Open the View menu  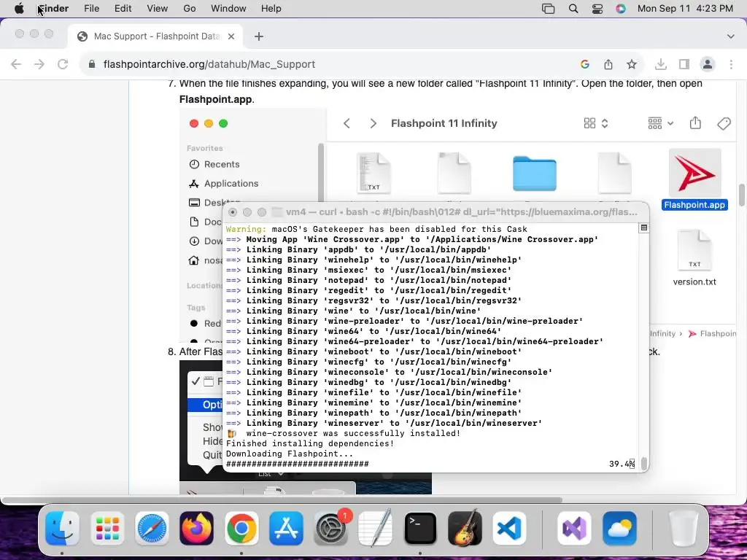point(158,9)
